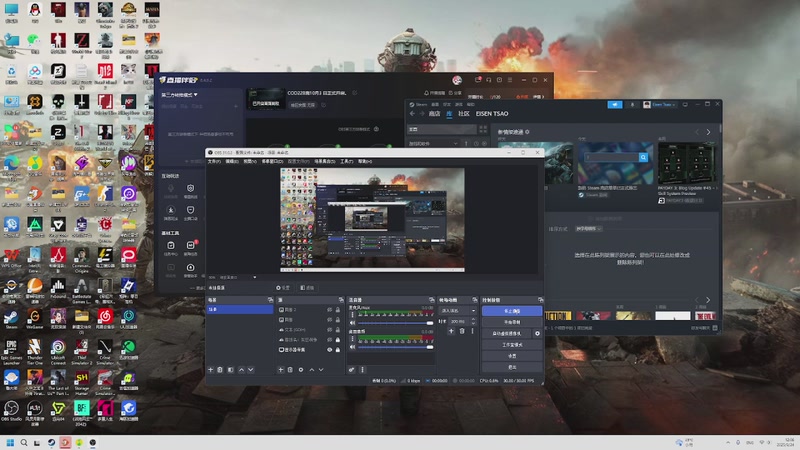Open settings button in OBS Controls
800x450 pixels.
512,356
